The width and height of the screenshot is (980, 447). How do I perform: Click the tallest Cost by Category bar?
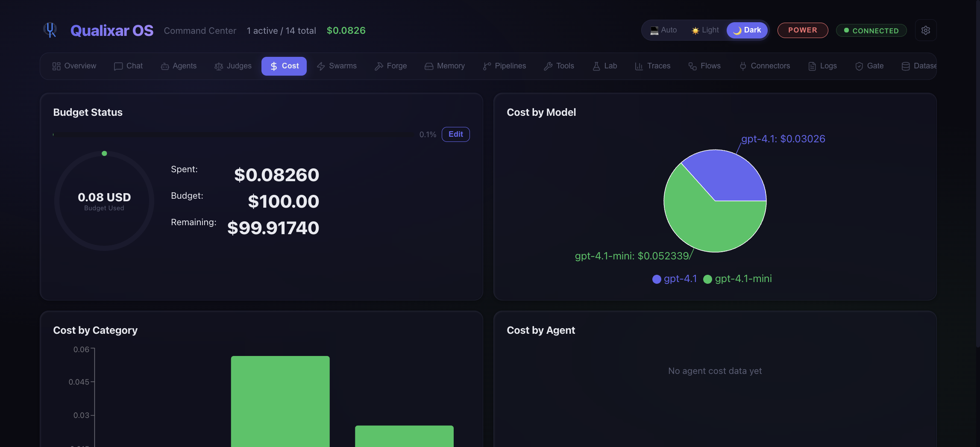pos(280,401)
